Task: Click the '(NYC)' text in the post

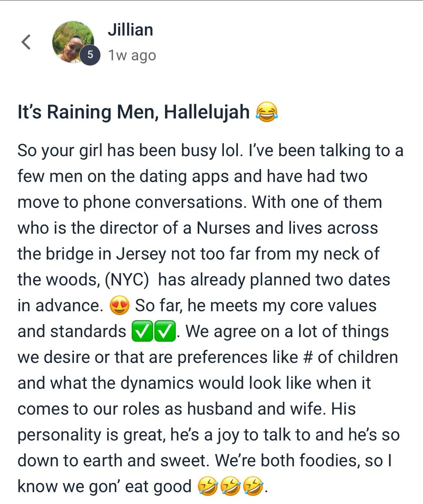Action: (127, 280)
